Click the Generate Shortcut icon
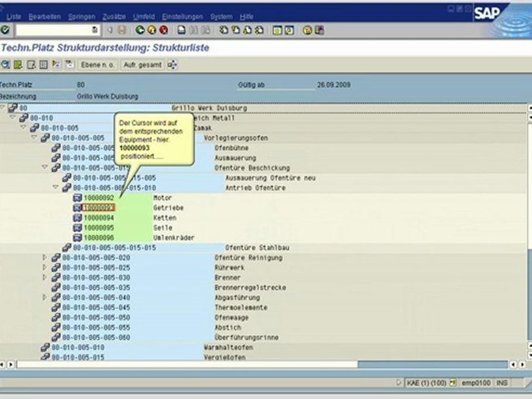The image size is (532, 399). click(289, 30)
